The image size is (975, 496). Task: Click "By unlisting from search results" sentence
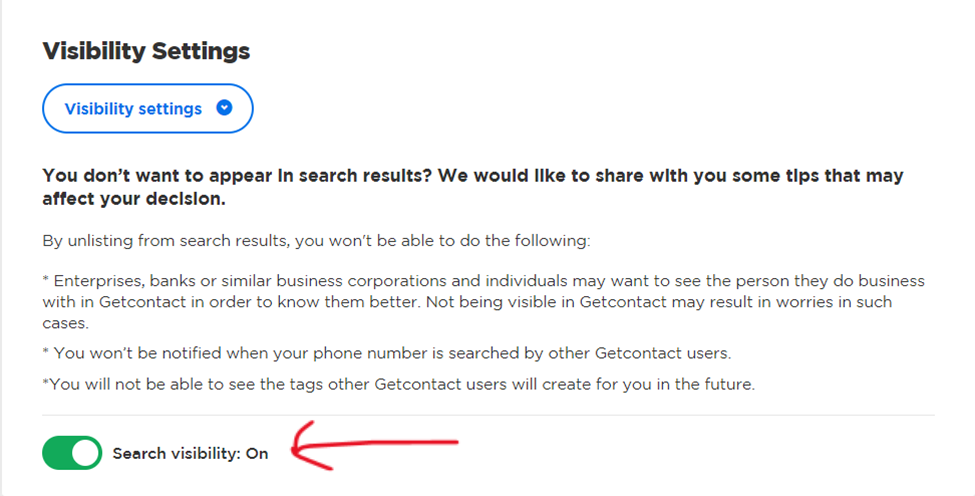point(316,241)
